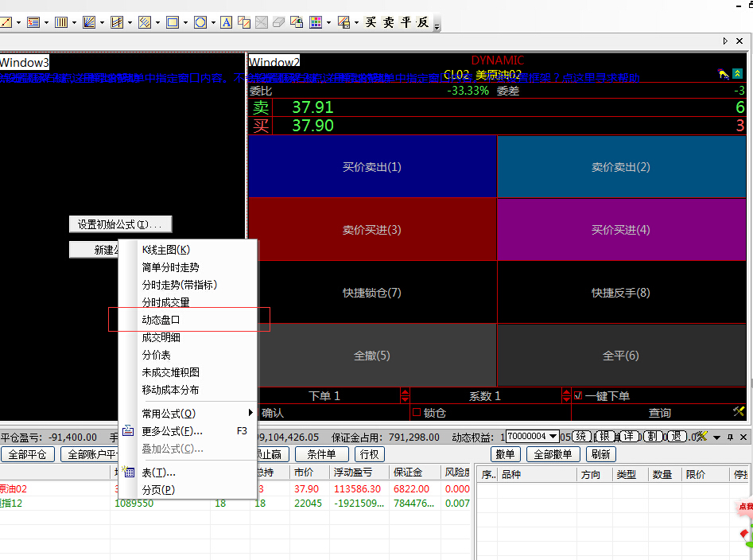Toggle the 一键下单 checkbox
753x560 pixels.
tap(578, 395)
